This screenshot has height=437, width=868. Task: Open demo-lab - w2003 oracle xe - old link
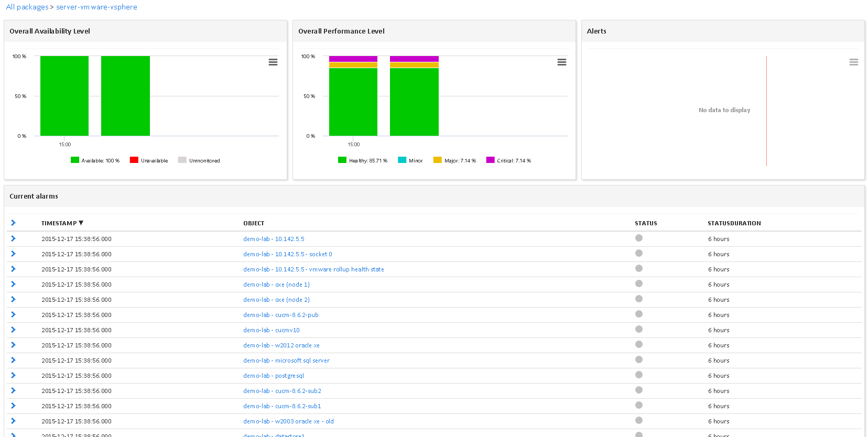pos(288,421)
